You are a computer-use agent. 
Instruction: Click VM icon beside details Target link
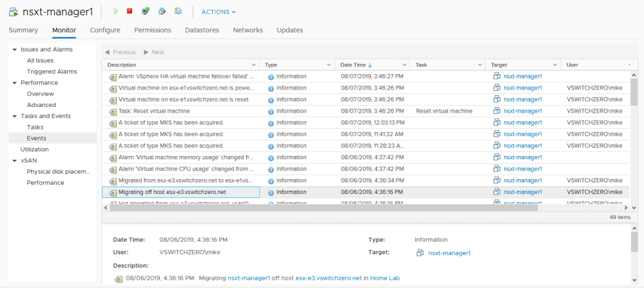(420, 253)
